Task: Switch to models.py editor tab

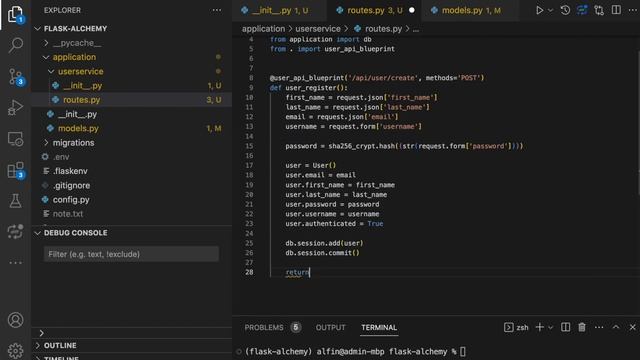Action: point(469,10)
